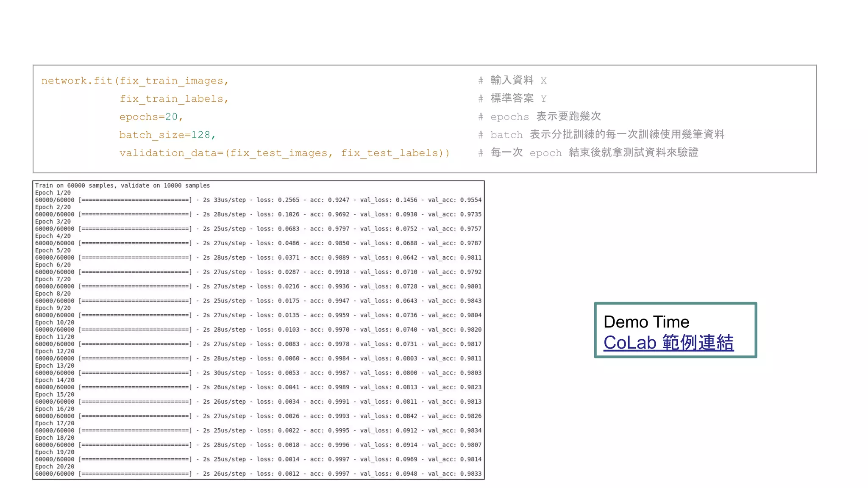The image size is (868, 488).
Task: Click loss value 0.0083
Action: click(x=289, y=344)
